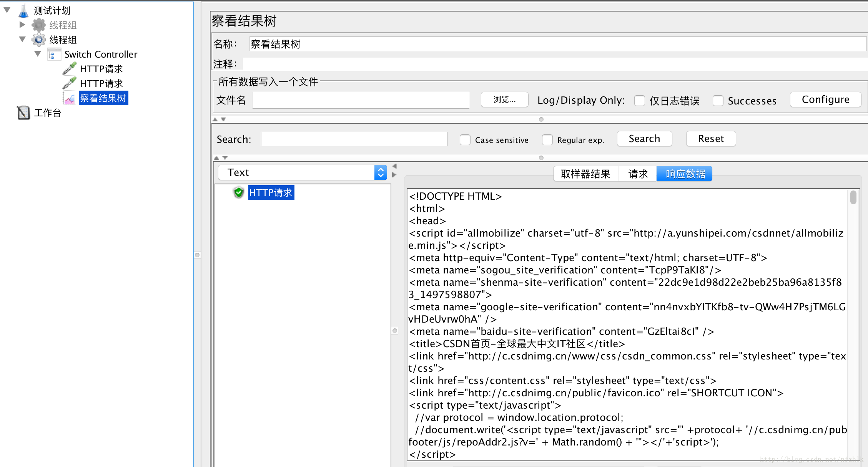Click the green success shield icon
This screenshot has width=868, height=467.
pos(239,192)
